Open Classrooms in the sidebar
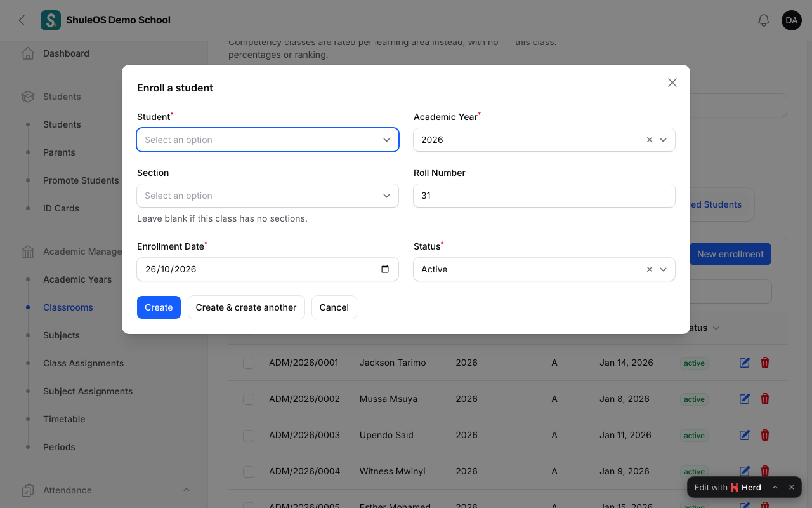 (68, 307)
